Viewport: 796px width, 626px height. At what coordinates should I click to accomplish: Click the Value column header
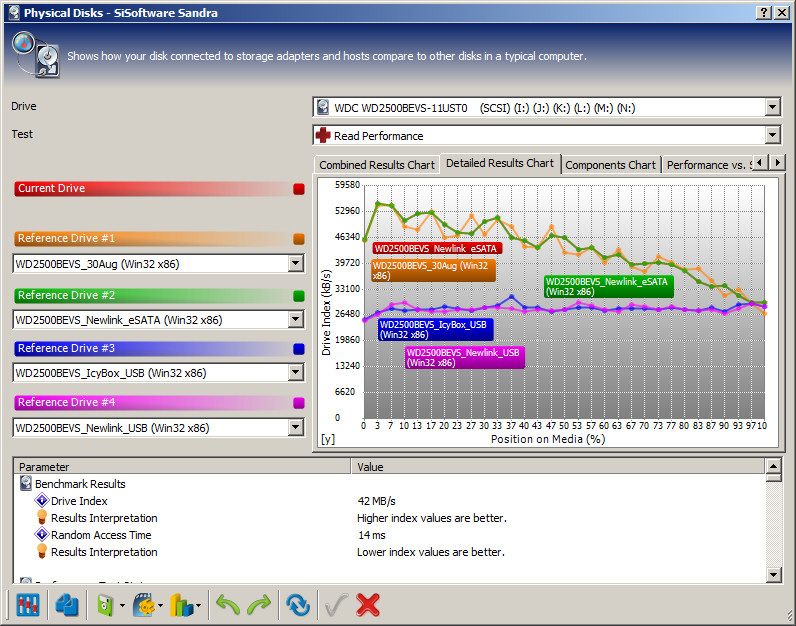tap(558, 467)
